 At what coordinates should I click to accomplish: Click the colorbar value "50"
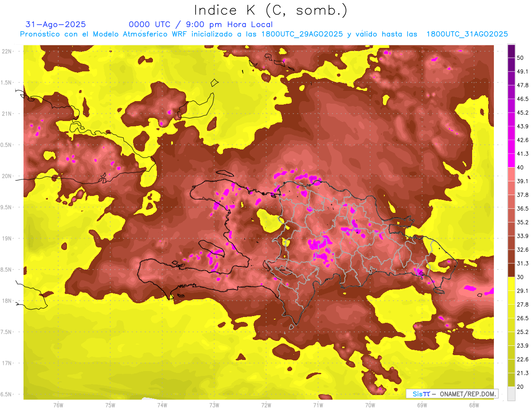tap(521, 58)
